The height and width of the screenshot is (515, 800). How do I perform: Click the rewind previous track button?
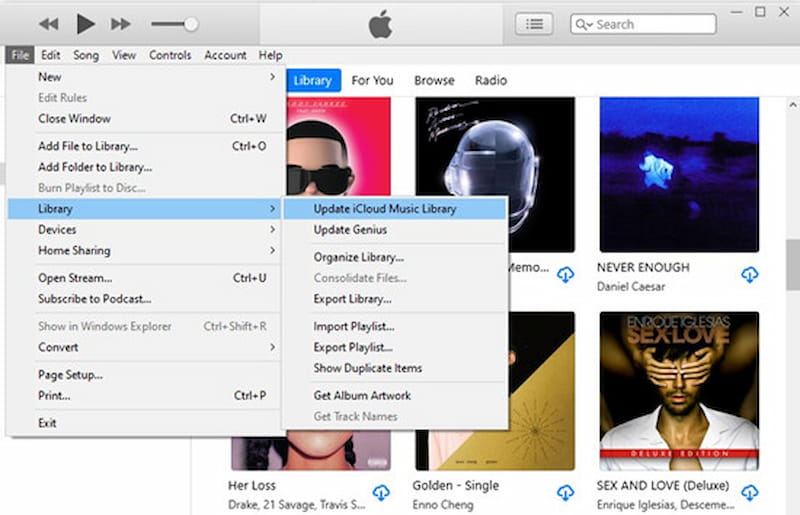[x=49, y=24]
